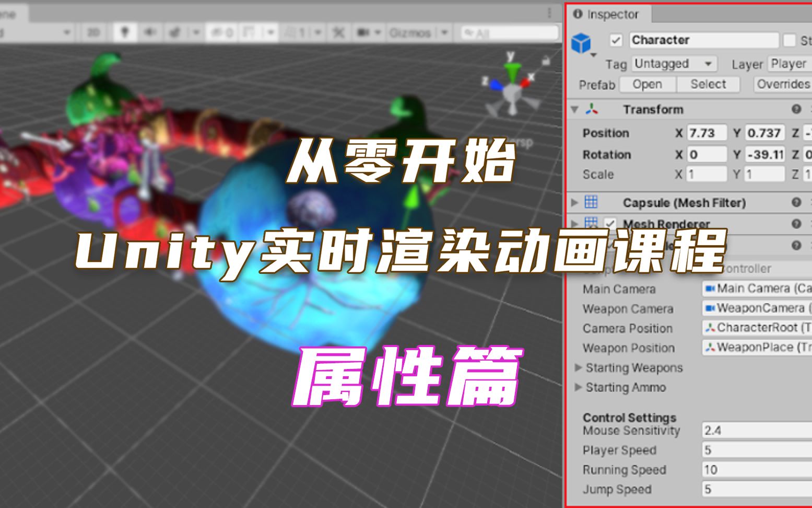Click Rotation Y field -39.11

point(764,154)
